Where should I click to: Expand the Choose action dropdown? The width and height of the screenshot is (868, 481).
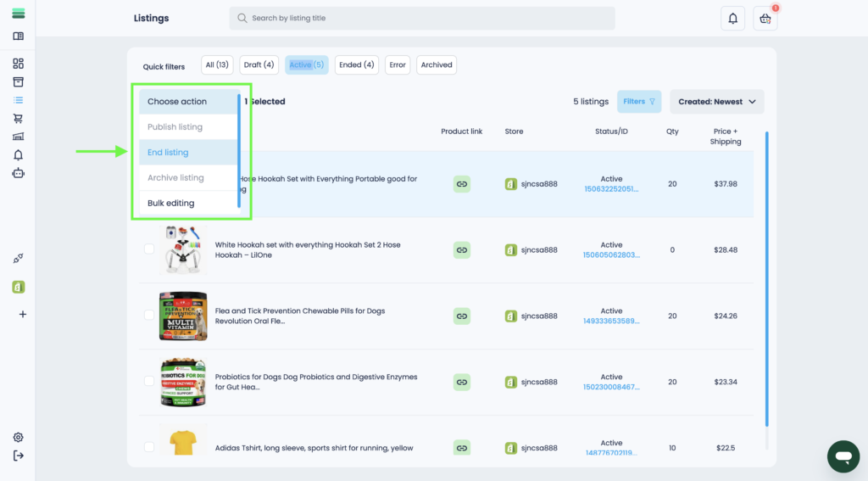[187, 102]
